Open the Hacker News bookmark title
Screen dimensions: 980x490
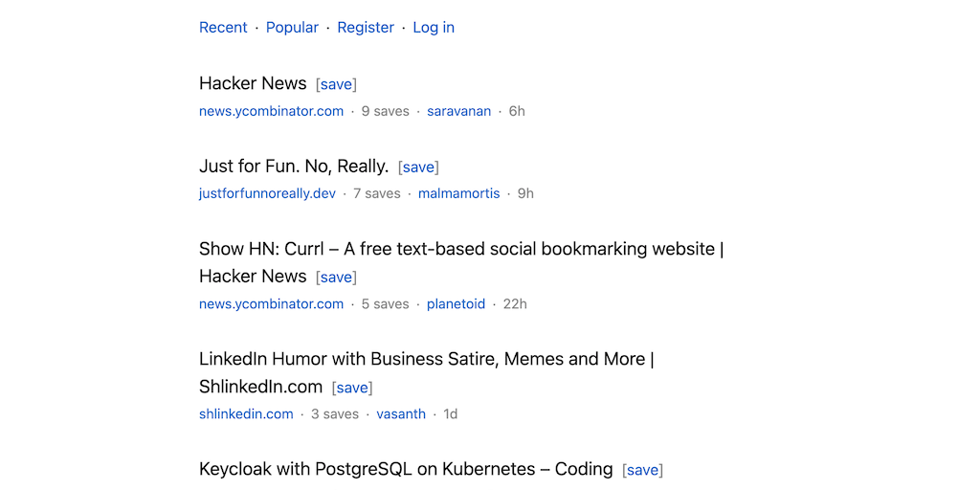[253, 83]
